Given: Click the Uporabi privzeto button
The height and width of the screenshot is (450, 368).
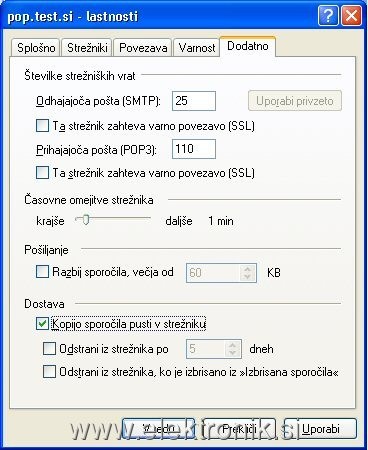Looking at the screenshot, I should [295, 101].
